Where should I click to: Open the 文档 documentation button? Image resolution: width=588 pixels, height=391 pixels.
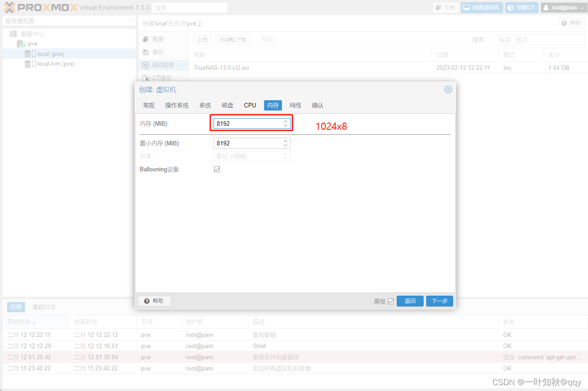pos(445,8)
